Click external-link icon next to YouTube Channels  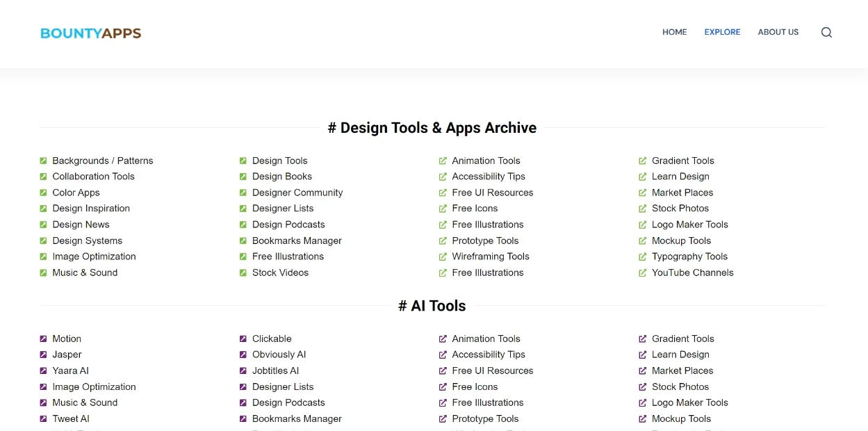643,273
